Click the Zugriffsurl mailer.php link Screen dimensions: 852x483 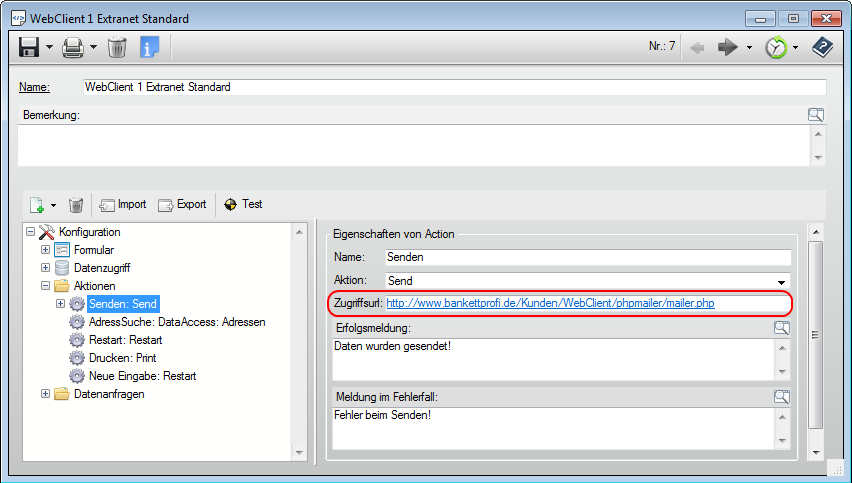tap(550, 303)
